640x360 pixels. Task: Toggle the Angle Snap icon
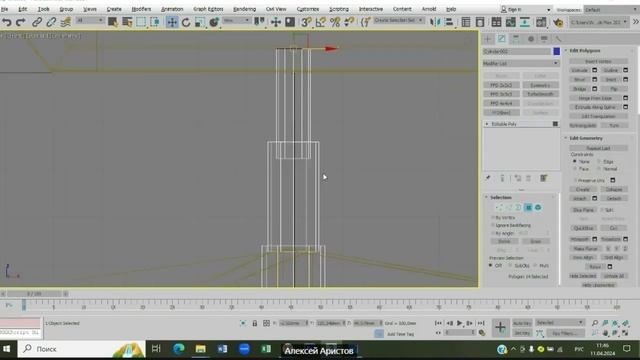pos(320,22)
